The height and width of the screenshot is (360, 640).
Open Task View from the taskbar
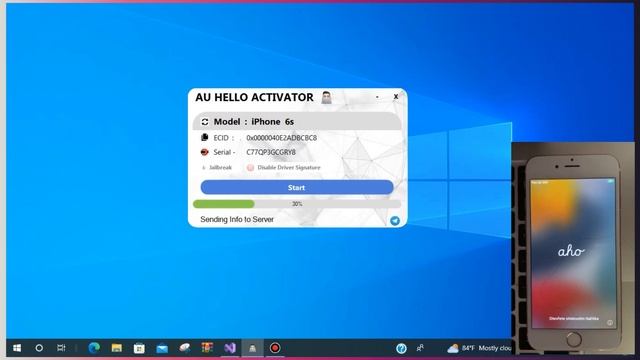61,348
